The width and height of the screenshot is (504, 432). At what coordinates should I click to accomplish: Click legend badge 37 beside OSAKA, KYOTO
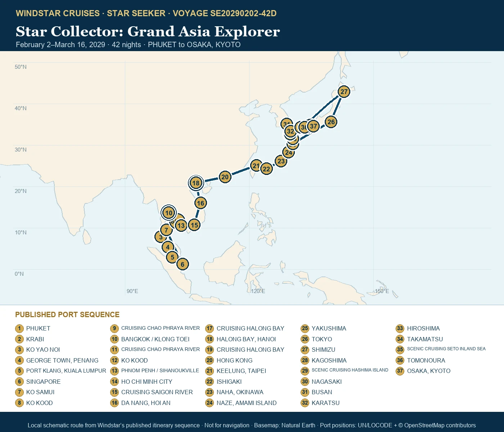click(x=400, y=371)
